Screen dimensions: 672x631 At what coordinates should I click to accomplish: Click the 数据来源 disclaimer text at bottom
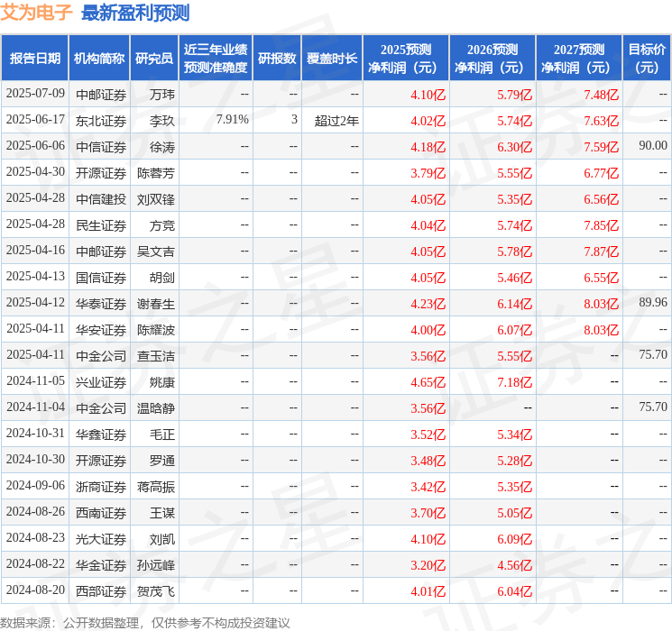point(145,622)
